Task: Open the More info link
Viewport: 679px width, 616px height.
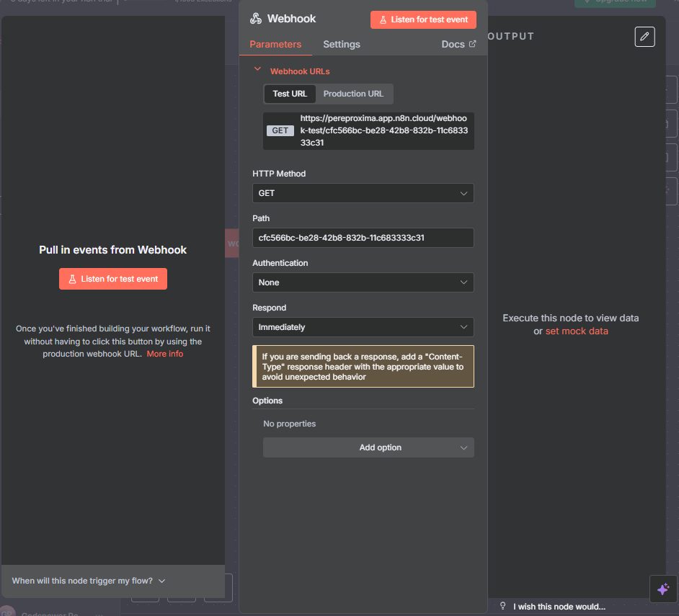Action: 165,354
